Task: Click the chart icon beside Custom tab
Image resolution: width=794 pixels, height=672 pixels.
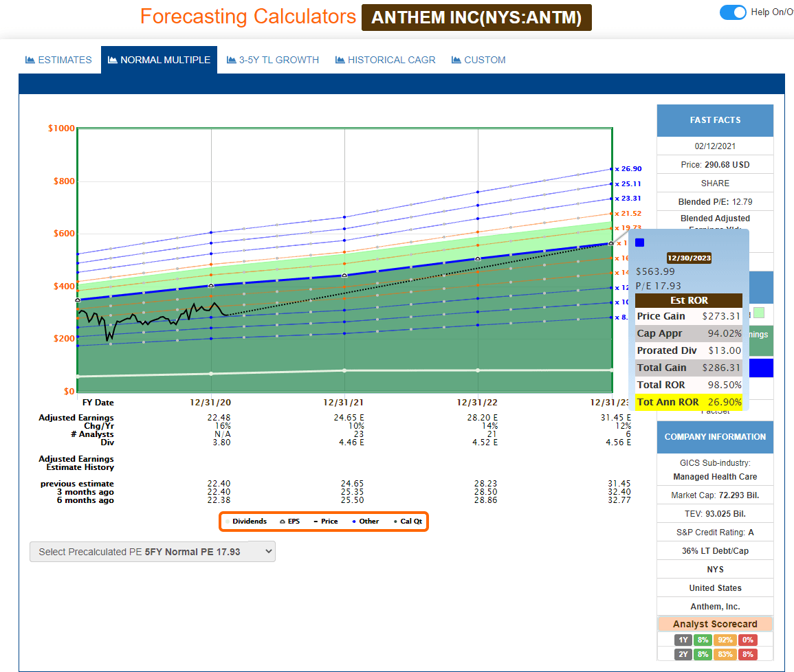Action: [456, 60]
